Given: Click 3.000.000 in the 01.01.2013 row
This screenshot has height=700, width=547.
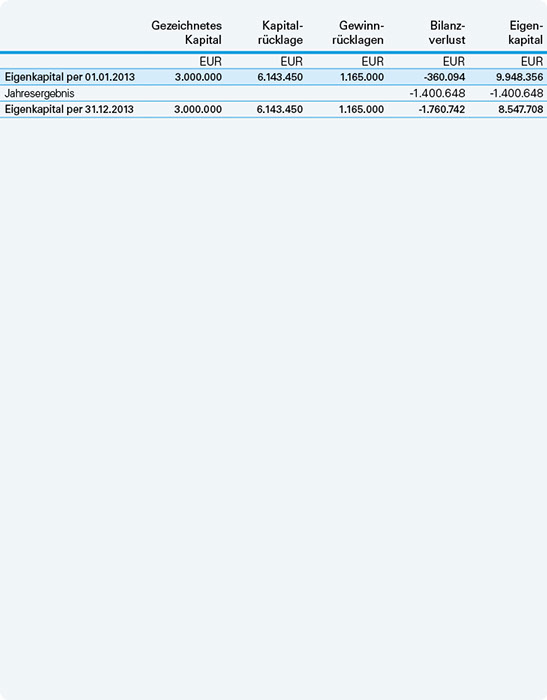Looking at the screenshot, I should click(x=198, y=77).
